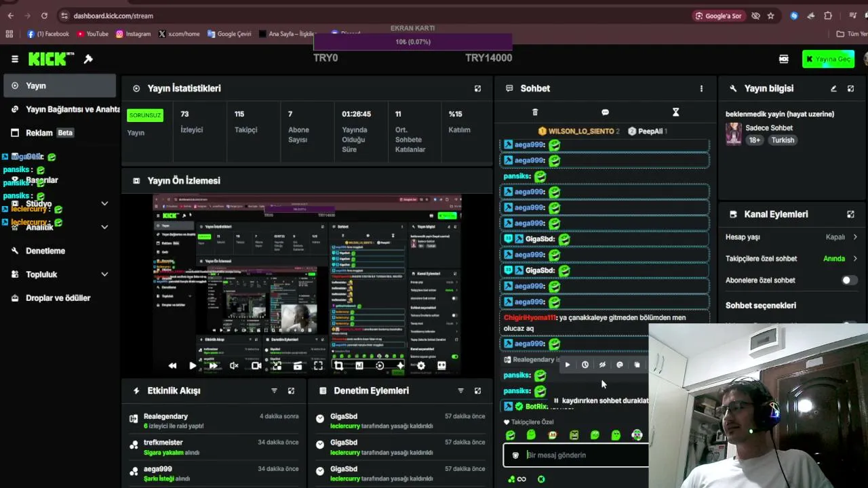Click the Realegendary raid event row
The height and width of the screenshot is (488, 868).
click(x=214, y=421)
